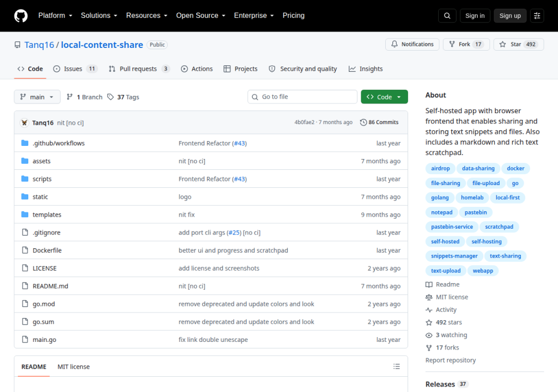Open the Tanq16 owner link
Image resolution: width=558 pixels, height=392 pixels.
pyautogui.click(x=39, y=45)
